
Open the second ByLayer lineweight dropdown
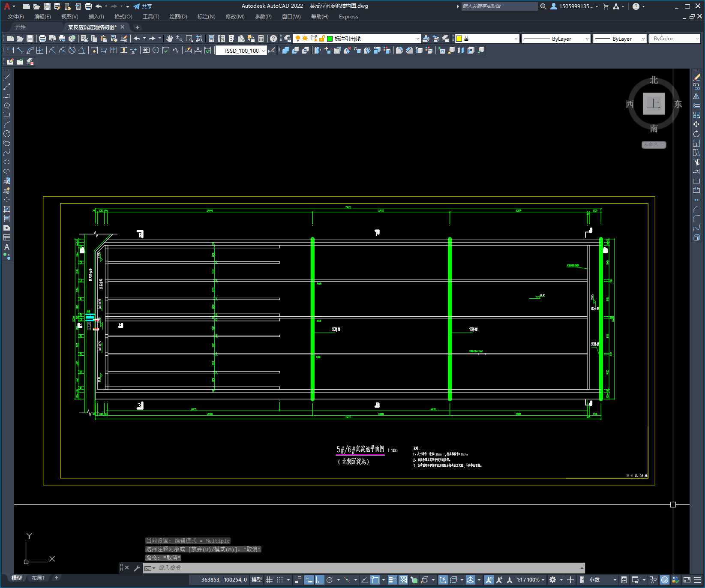tap(620, 39)
